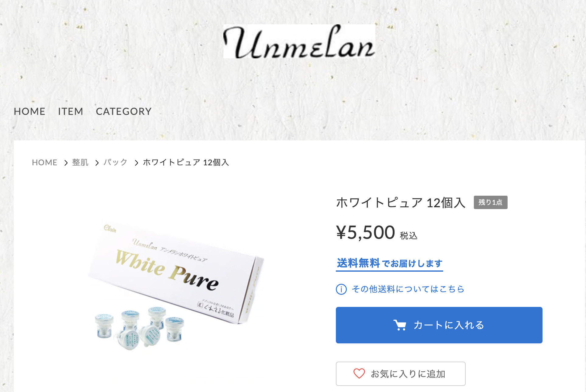Open the ITEM menu item
The image size is (586, 392).
pos(71,112)
